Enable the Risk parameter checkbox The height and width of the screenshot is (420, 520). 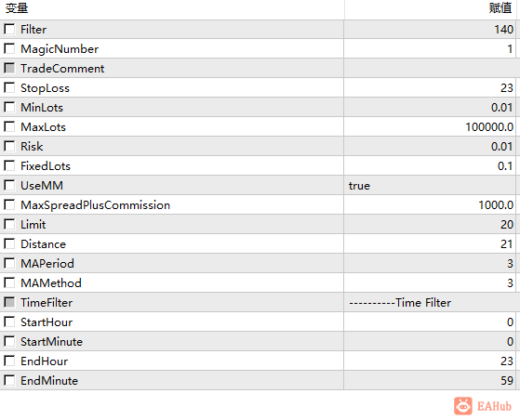pyautogui.click(x=9, y=146)
